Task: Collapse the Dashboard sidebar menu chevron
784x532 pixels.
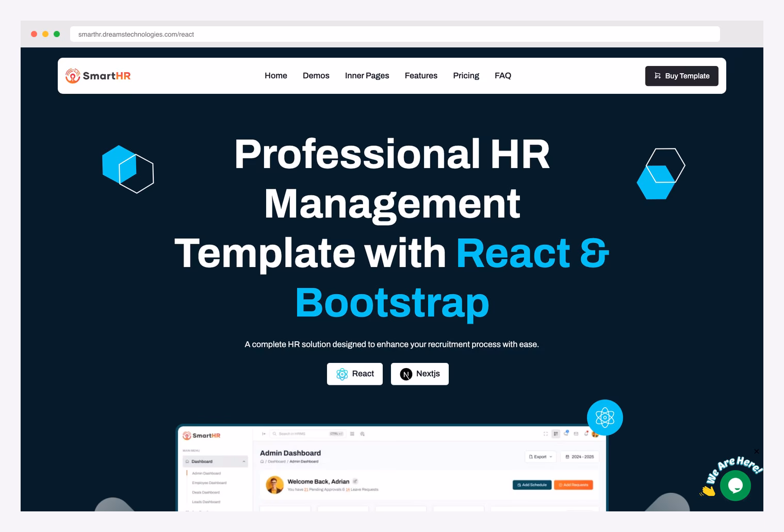Action: click(244, 461)
